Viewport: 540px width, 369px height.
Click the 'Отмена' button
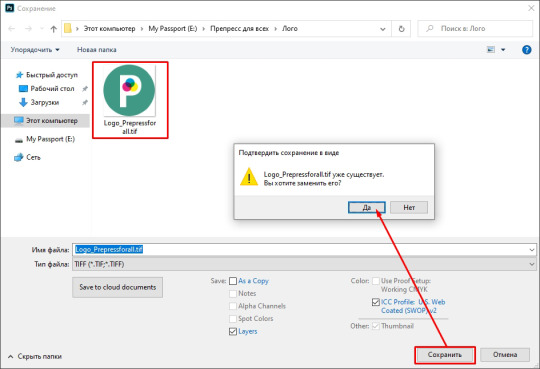click(505, 355)
